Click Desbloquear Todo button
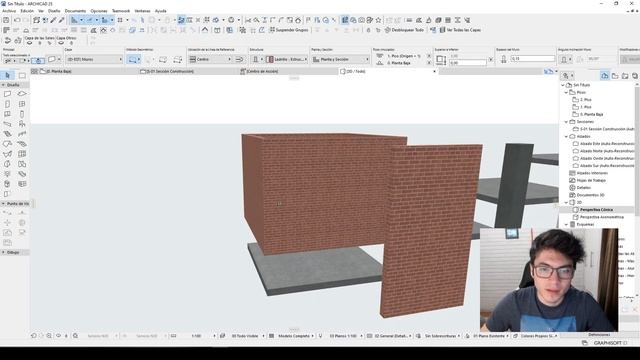Viewport: 640px width, 360px height. click(x=404, y=30)
